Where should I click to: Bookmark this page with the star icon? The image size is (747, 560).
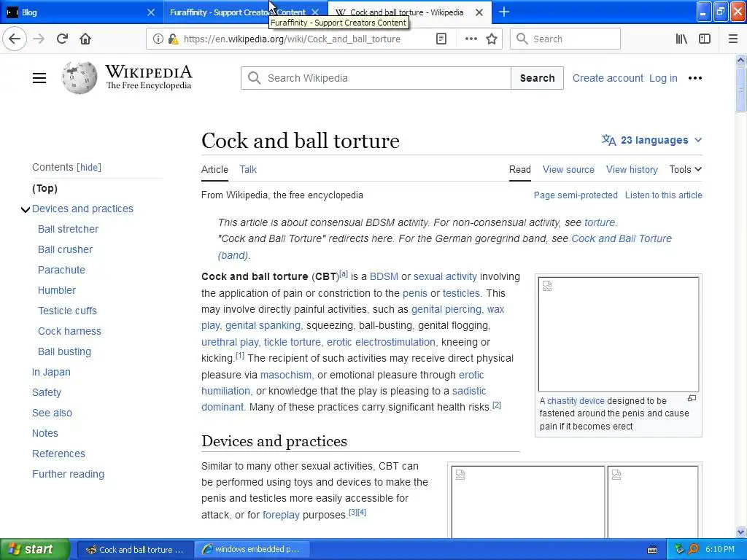tap(492, 39)
